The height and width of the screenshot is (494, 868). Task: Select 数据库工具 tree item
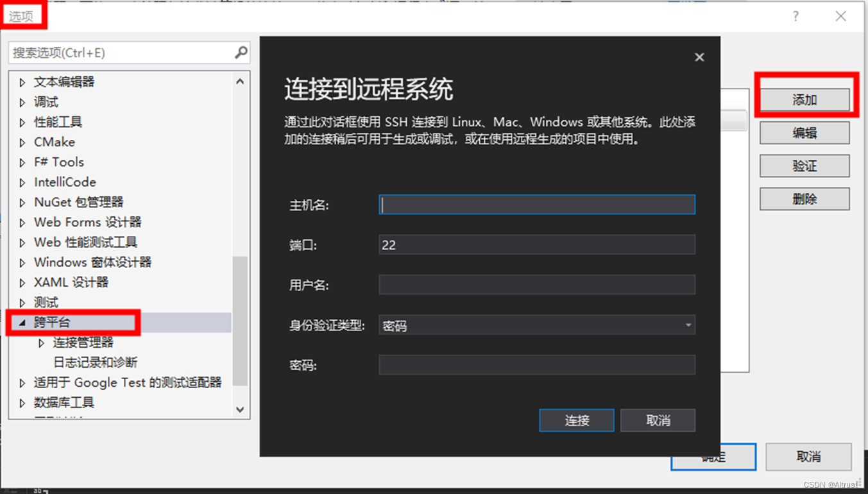click(x=64, y=402)
